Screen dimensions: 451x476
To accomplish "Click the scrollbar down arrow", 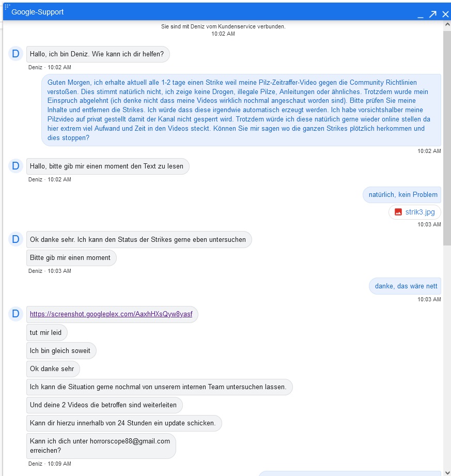I will (447, 472).
